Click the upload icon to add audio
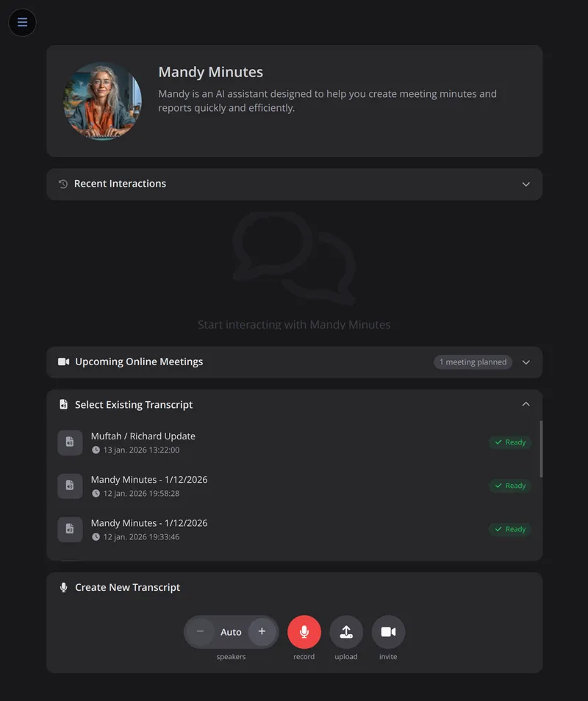This screenshot has height=701, width=588. click(345, 631)
